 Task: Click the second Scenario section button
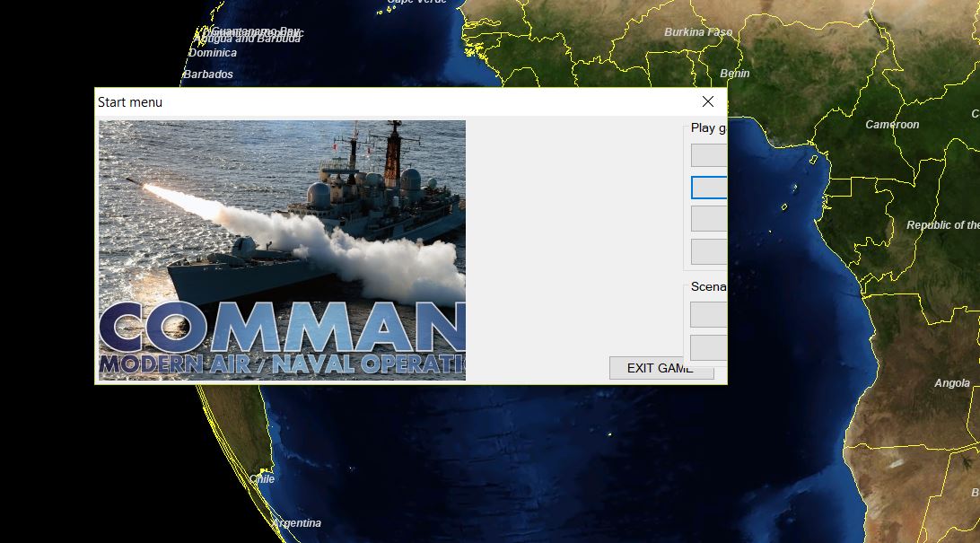pos(709,347)
